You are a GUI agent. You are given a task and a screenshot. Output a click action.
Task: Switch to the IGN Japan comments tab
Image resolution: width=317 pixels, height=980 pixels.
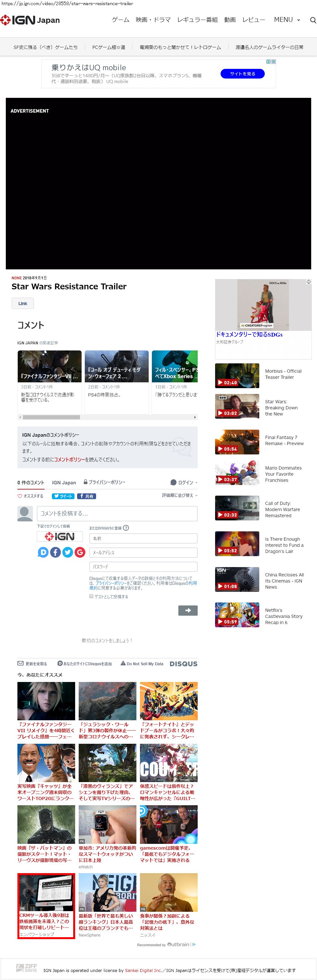(64, 482)
